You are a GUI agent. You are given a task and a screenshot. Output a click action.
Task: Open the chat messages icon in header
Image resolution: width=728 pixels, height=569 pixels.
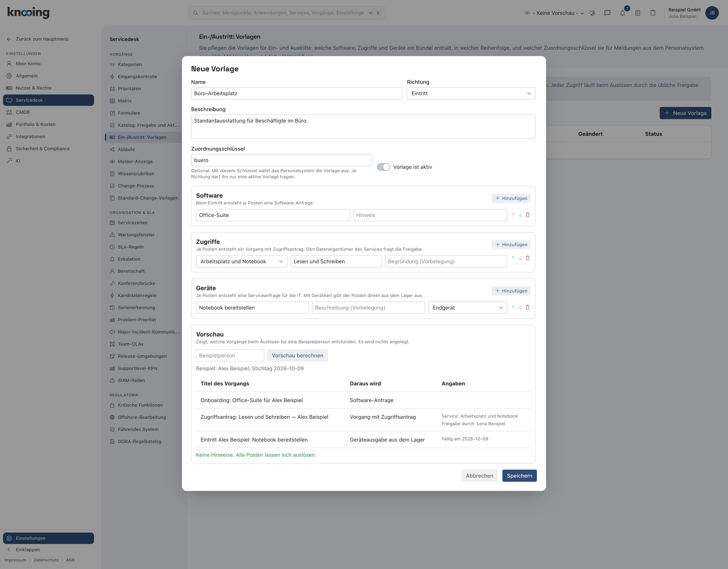click(x=607, y=13)
